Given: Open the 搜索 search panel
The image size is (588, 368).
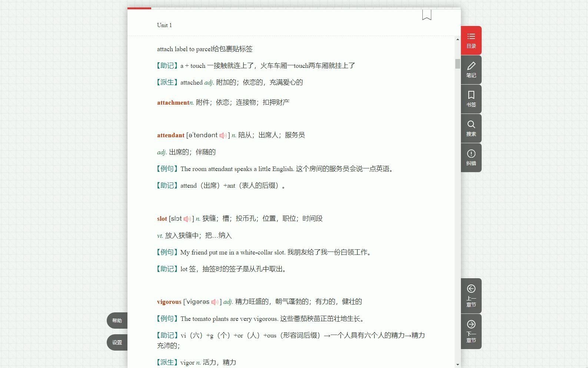Looking at the screenshot, I should 471,128.
